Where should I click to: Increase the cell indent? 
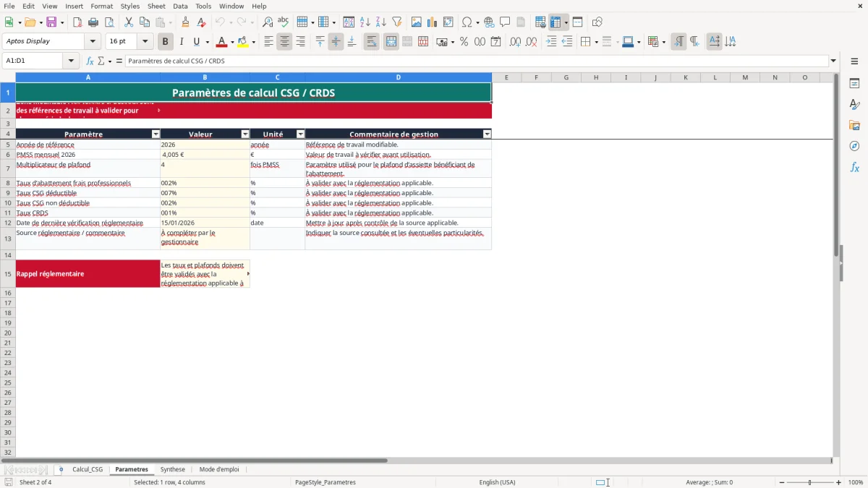coord(551,42)
